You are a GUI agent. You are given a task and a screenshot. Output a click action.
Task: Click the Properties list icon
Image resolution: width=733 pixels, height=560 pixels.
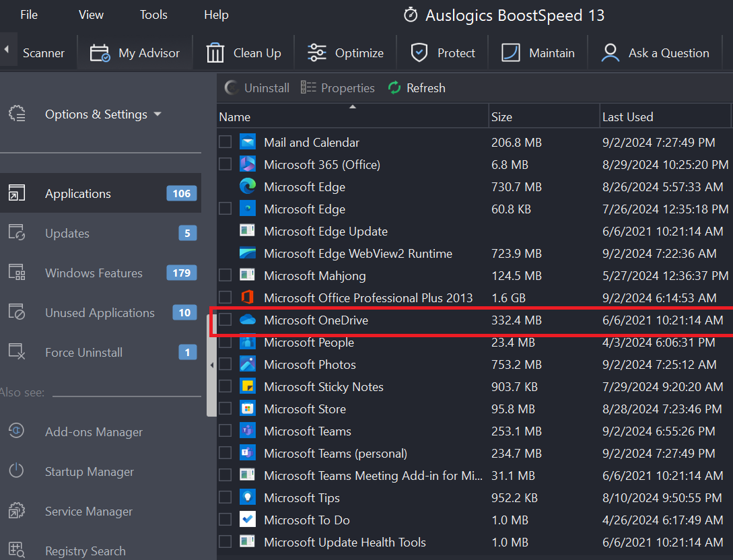click(x=308, y=87)
